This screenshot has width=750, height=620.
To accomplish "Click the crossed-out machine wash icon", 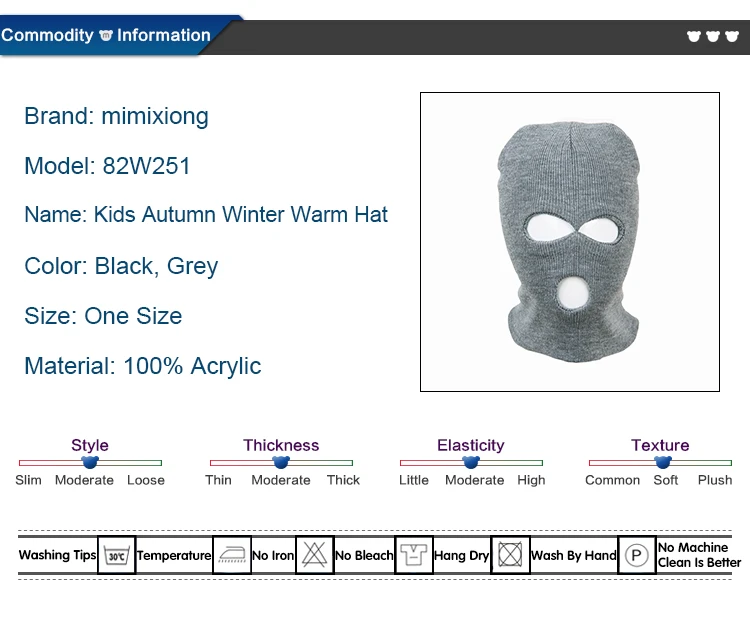I will pos(510,555).
